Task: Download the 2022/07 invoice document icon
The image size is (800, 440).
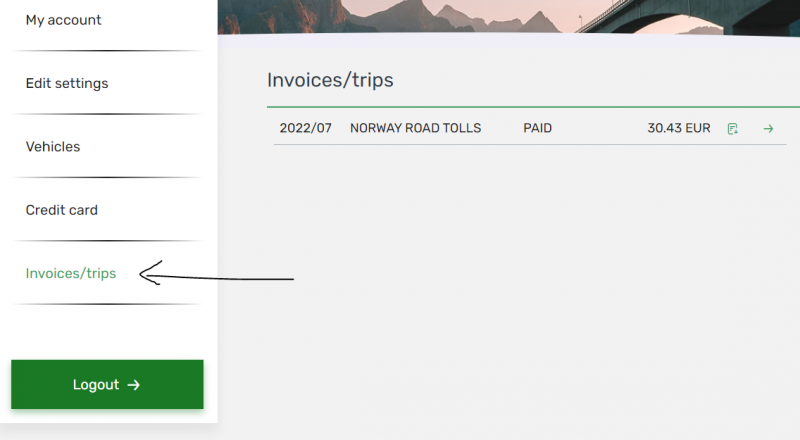Action: click(x=733, y=129)
